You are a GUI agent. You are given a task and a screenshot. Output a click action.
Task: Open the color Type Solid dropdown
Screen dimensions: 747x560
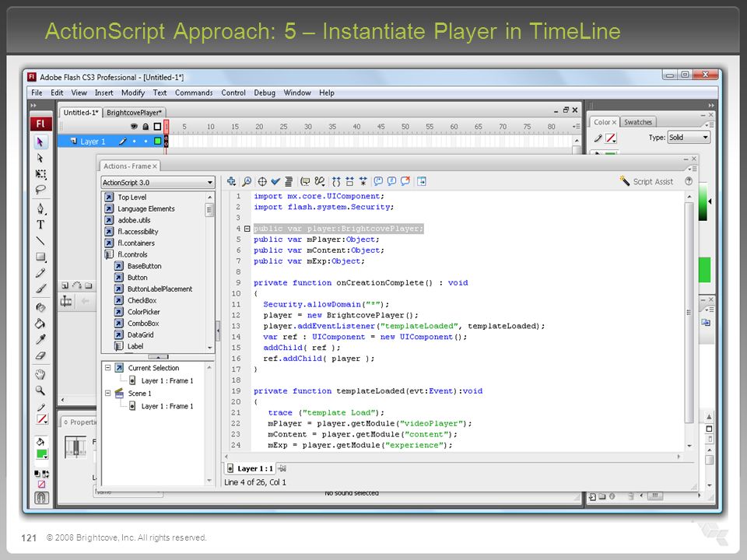point(689,138)
